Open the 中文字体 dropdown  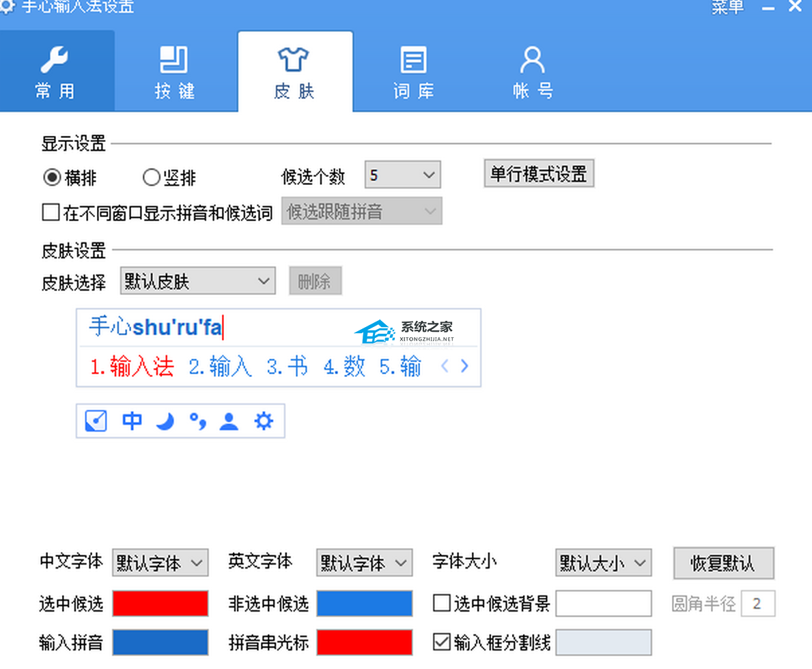tap(160, 563)
